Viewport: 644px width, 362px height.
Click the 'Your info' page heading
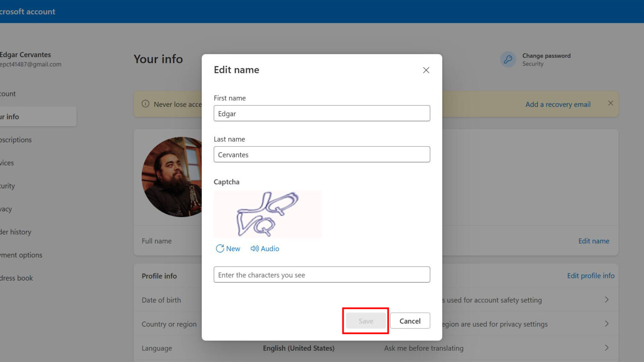pyautogui.click(x=158, y=59)
